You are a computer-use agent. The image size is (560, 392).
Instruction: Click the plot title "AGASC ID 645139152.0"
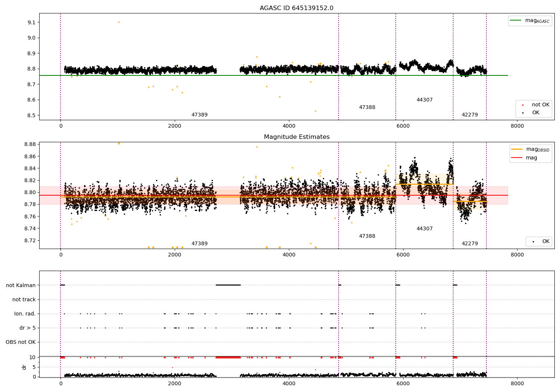click(x=296, y=8)
